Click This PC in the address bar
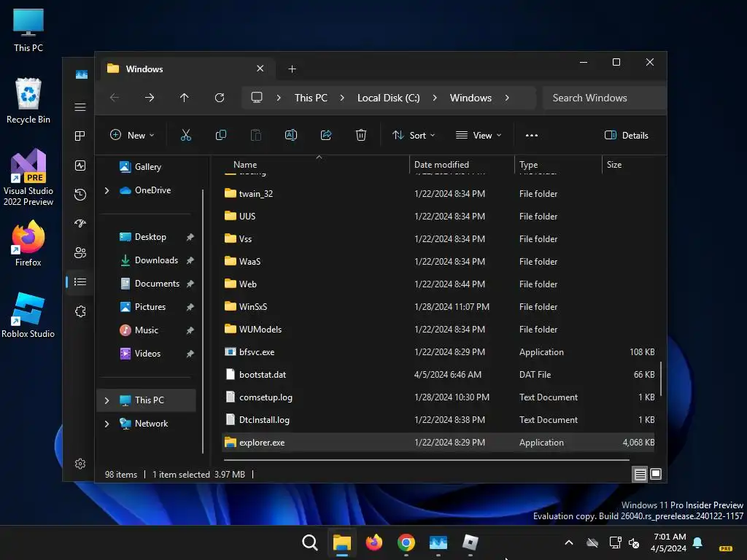 311,98
